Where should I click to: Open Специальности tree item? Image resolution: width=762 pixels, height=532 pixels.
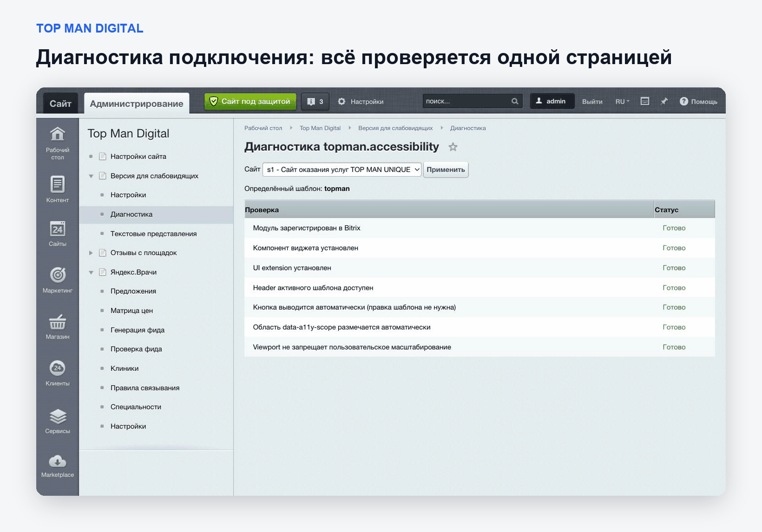point(136,407)
